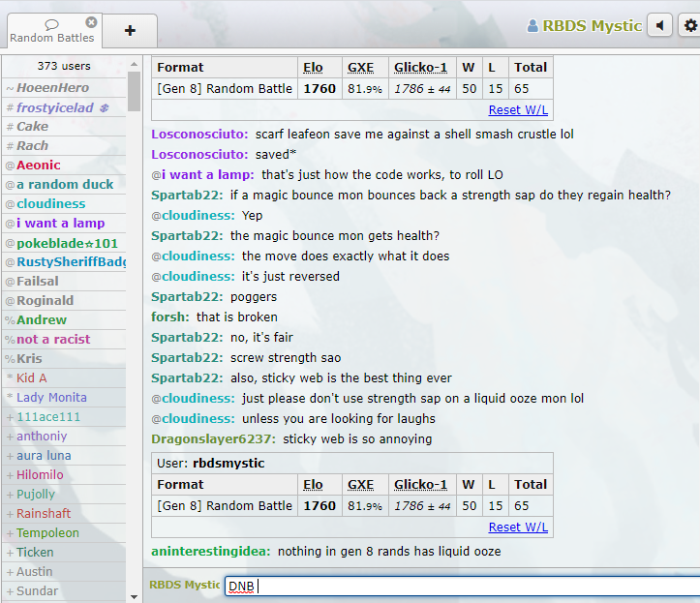This screenshot has width=700, height=603.
Task: Select user a random duck in the list
Action: click(64, 184)
